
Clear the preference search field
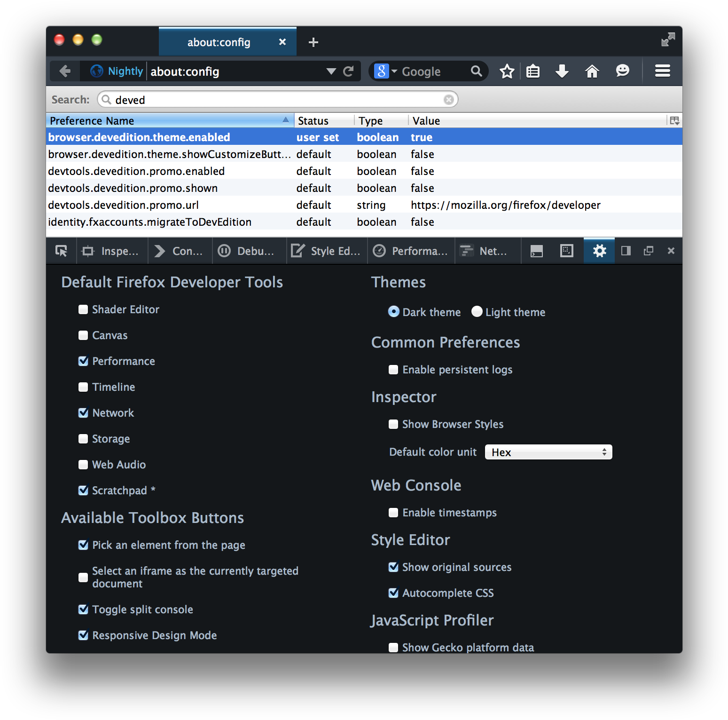tap(448, 100)
